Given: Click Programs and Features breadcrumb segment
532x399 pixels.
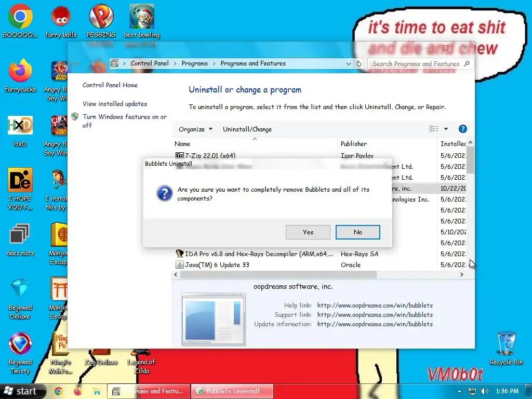Looking at the screenshot, I should coord(253,63).
